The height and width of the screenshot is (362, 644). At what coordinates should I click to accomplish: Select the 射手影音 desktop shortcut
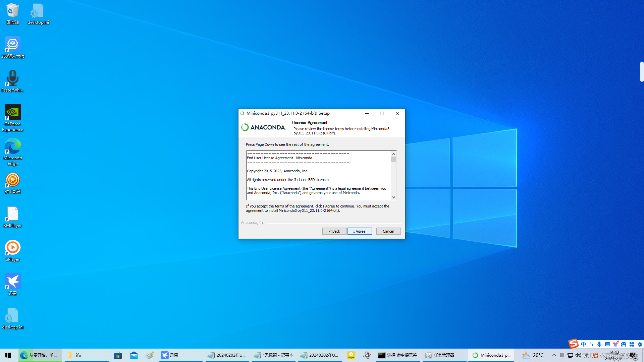[x=13, y=183]
